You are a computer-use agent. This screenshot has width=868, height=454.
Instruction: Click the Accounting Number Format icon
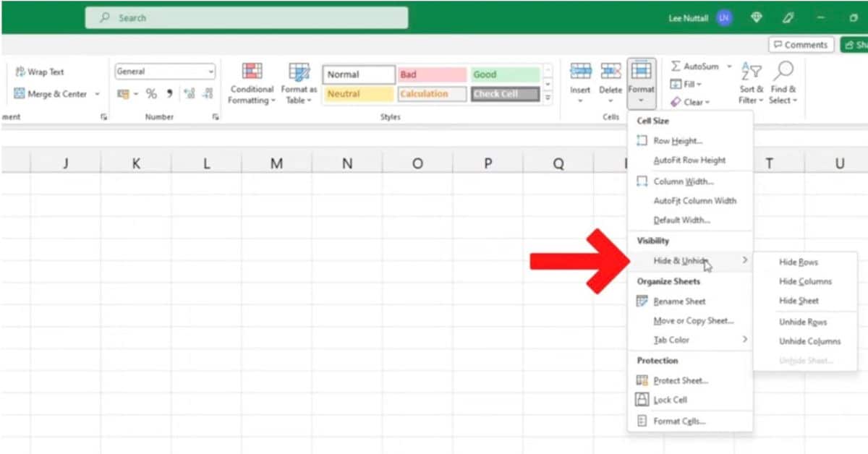[123, 94]
